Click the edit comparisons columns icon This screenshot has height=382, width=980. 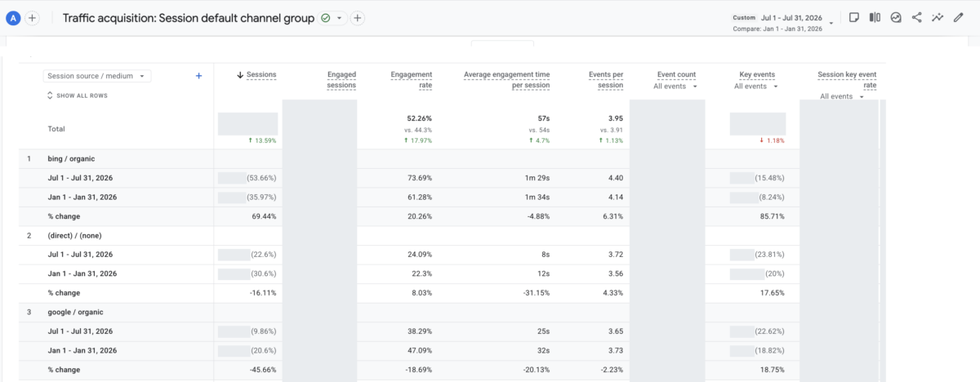875,17
